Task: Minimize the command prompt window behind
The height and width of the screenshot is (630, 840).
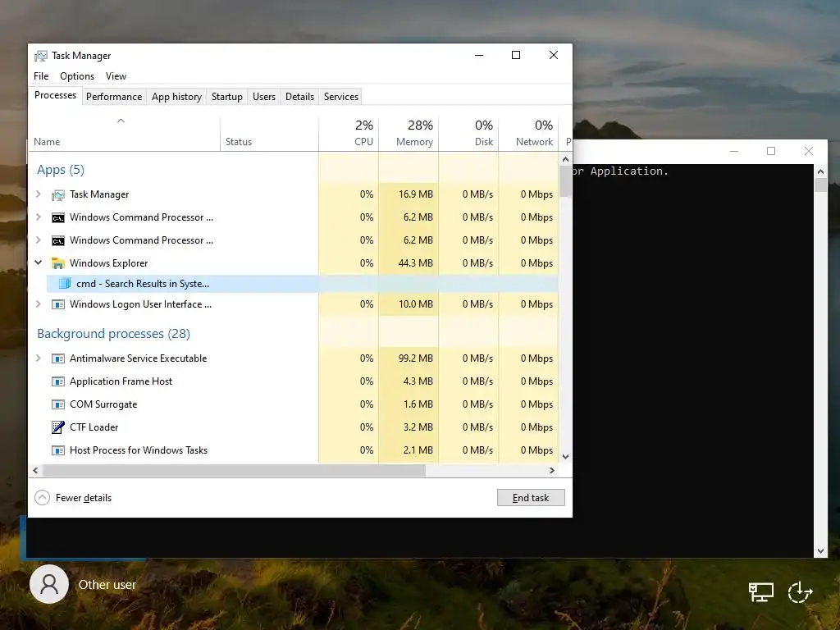Action: 734,151
